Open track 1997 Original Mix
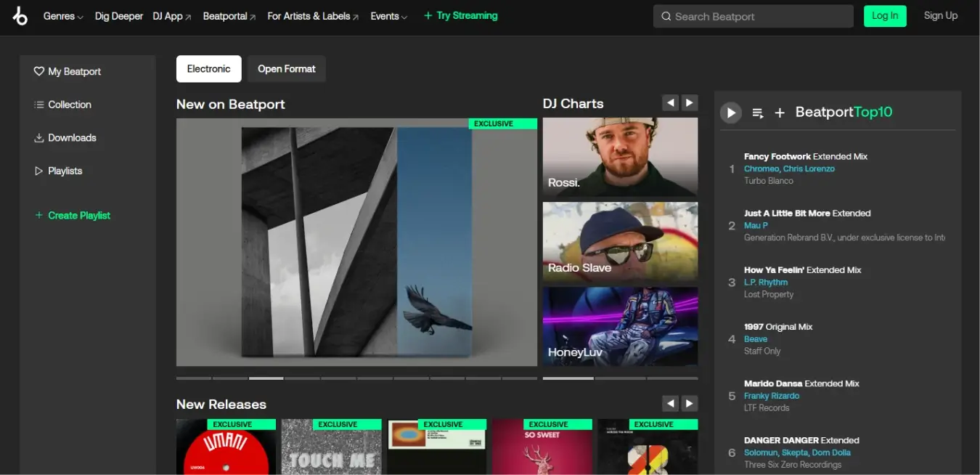The width and height of the screenshot is (980, 475). [778, 327]
